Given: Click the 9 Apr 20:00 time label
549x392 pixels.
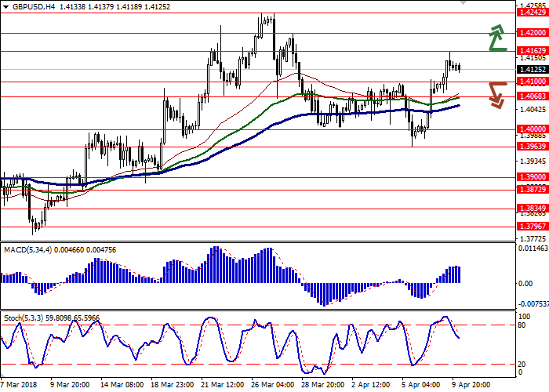Looking at the screenshot, I should [471, 385].
